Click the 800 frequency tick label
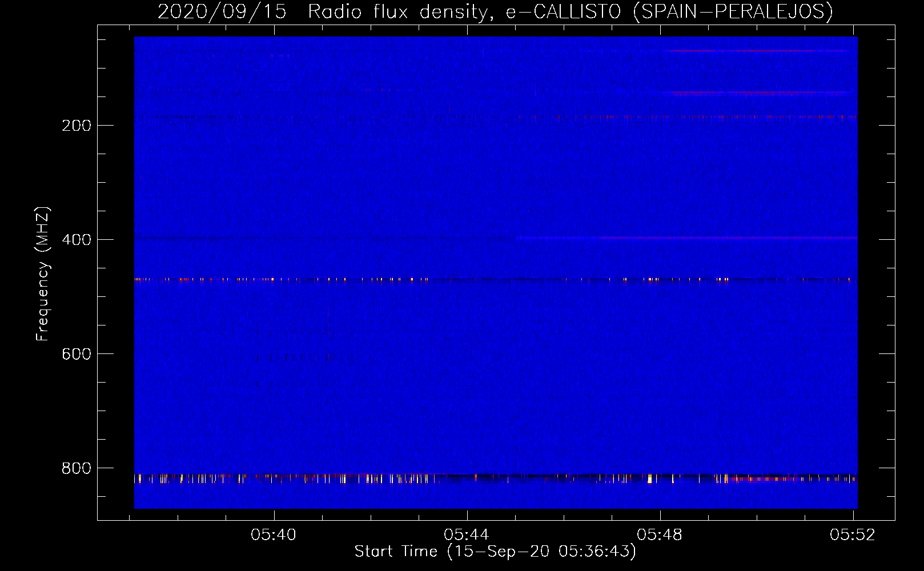This screenshot has height=571, width=924. (x=76, y=468)
